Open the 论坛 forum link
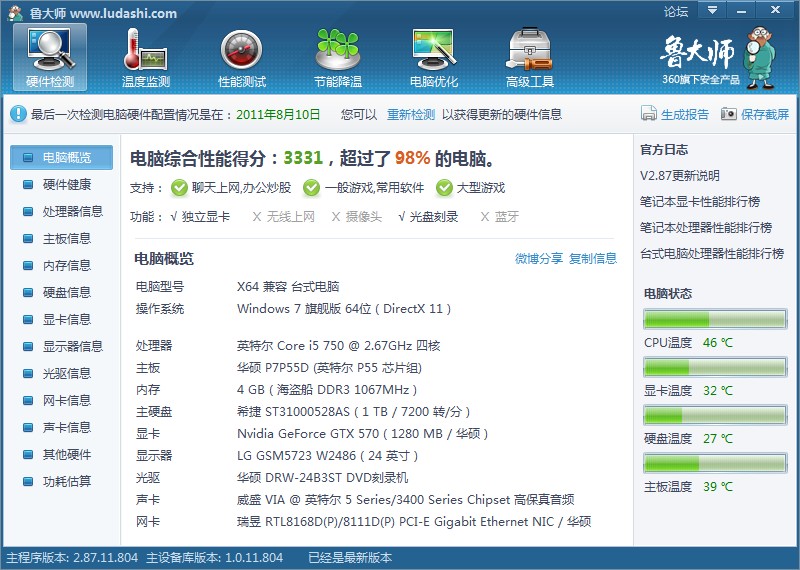Viewport: 800px width, 570px height. pyautogui.click(x=676, y=11)
